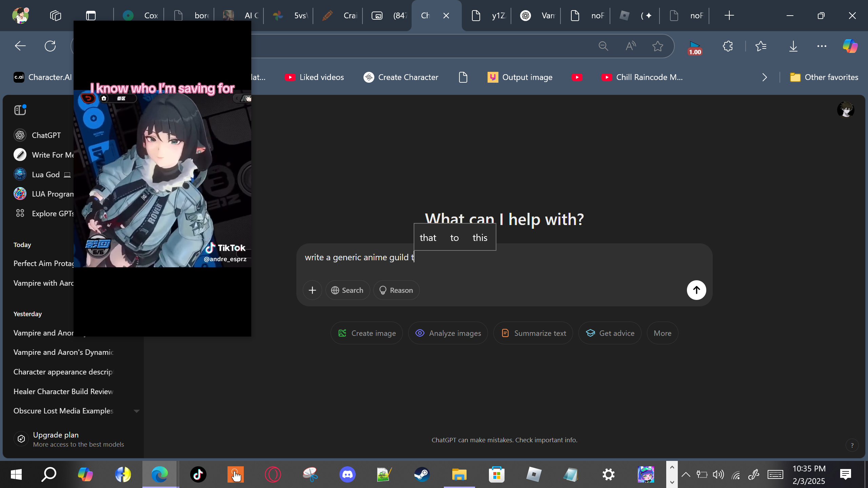Viewport: 868px width, 488px height.
Task: Click the plus attach button in prompt box
Action: point(312,290)
